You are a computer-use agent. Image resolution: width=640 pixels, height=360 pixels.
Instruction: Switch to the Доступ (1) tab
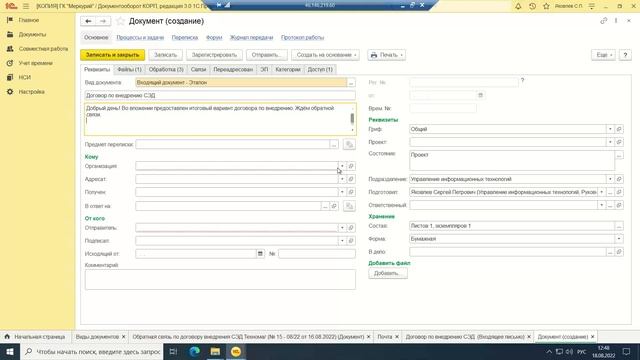point(320,70)
